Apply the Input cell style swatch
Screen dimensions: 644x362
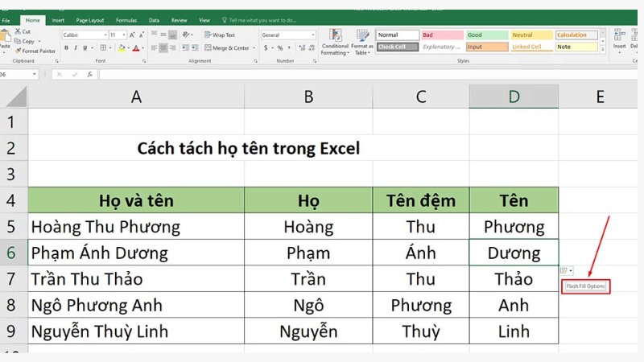487,47
